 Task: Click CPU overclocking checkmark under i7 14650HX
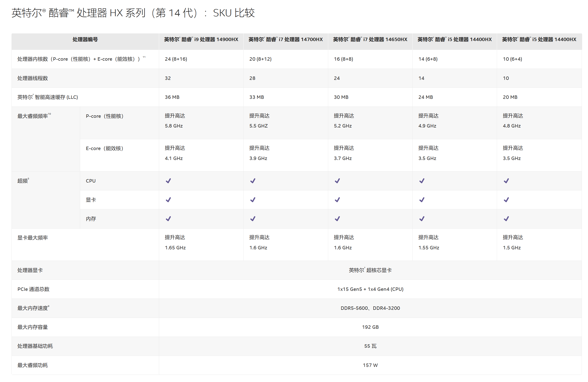[x=337, y=181]
